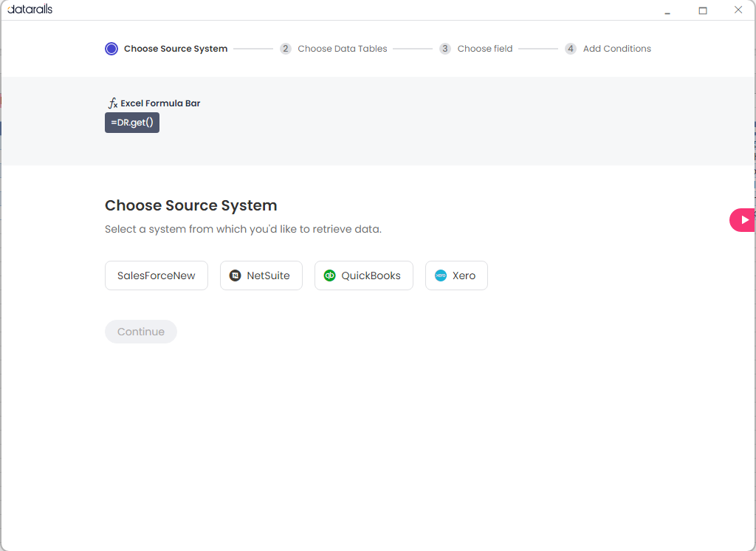Minimize the datarails window
This screenshot has height=551, width=756.
[667, 10]
